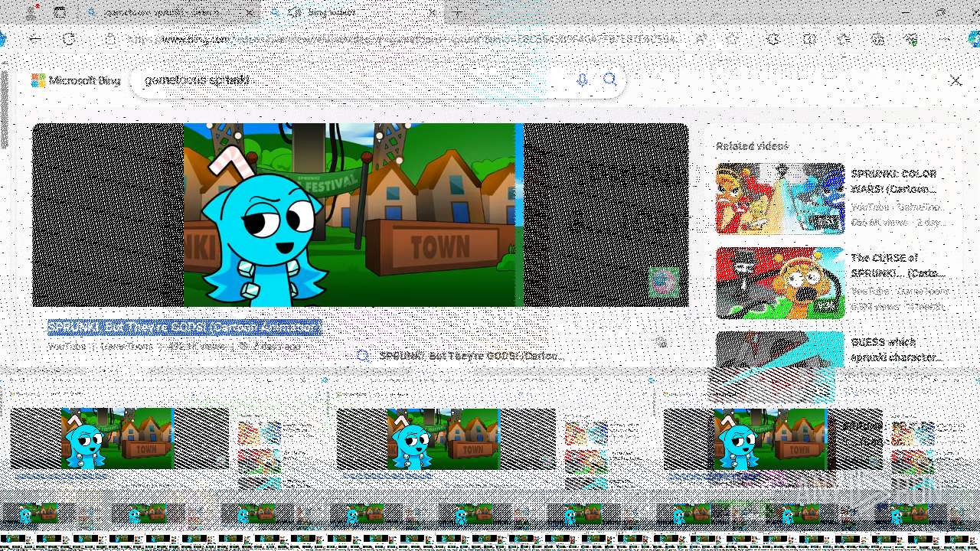980x551 pixels.
Task: Close the Bing Videos tab
Action: (x=433, y=13)
